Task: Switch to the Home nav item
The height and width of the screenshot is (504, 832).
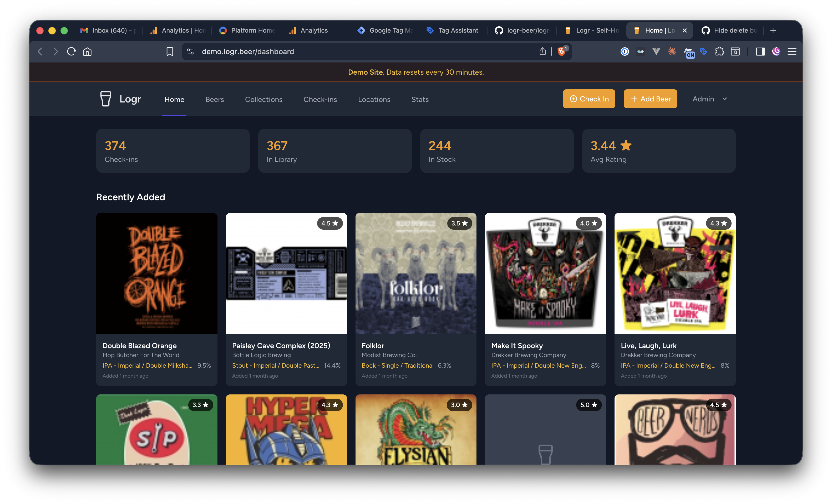Action: click(174, 99)
